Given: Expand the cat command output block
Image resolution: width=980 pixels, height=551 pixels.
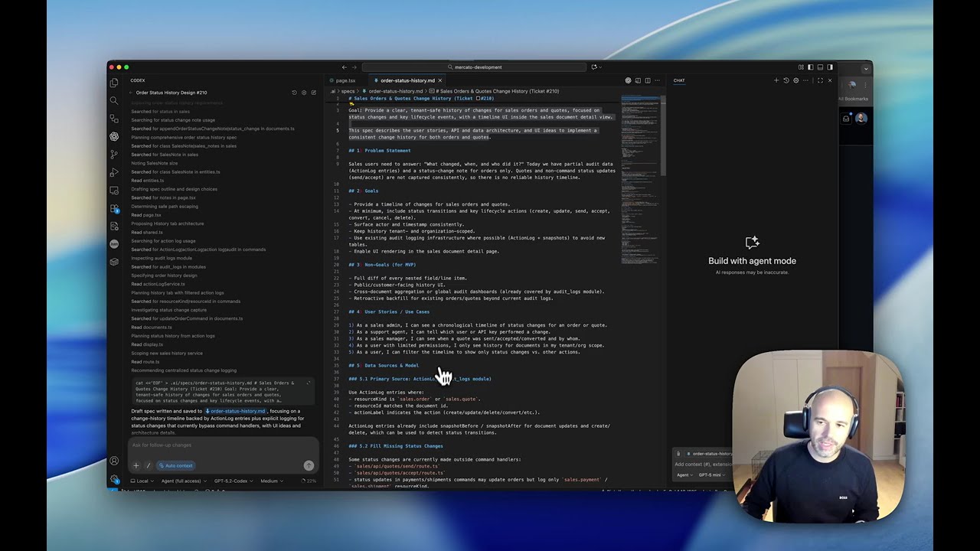Looking at the screenshot, I should click(x=309, y=383).
